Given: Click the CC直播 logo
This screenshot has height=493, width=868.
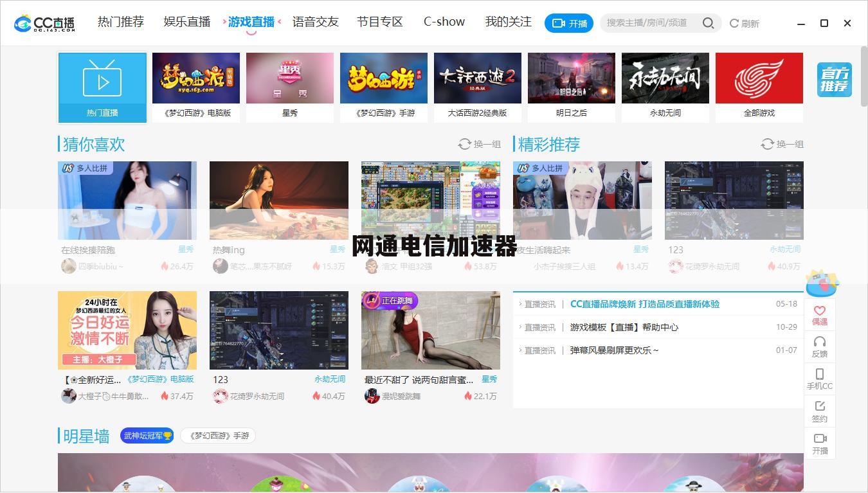Looking at the screenshot, I should click(x=44, y=23).
